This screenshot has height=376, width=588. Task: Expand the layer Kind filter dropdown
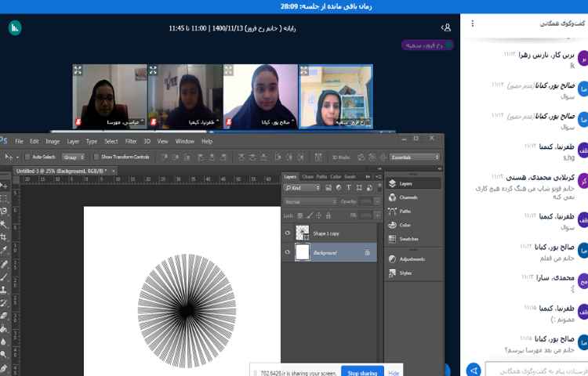coord(302,188)
